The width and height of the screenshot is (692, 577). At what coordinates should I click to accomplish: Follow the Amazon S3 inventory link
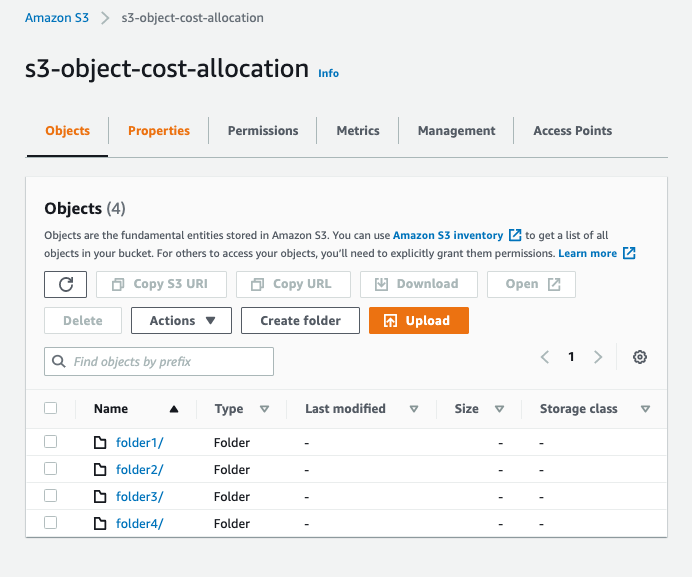tap(448, 235)
